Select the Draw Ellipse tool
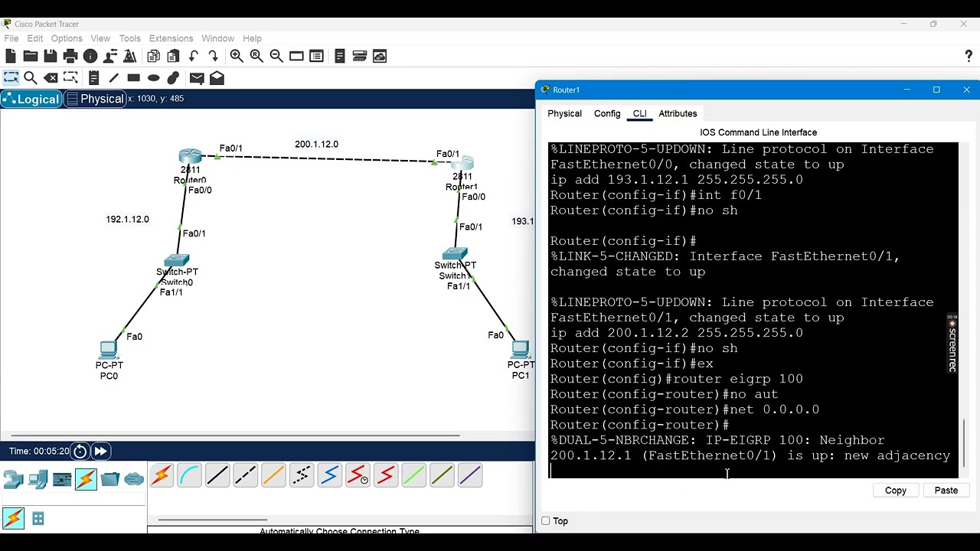Image resolution: width=980 pixels, height=551 pixels. [153, 78]
